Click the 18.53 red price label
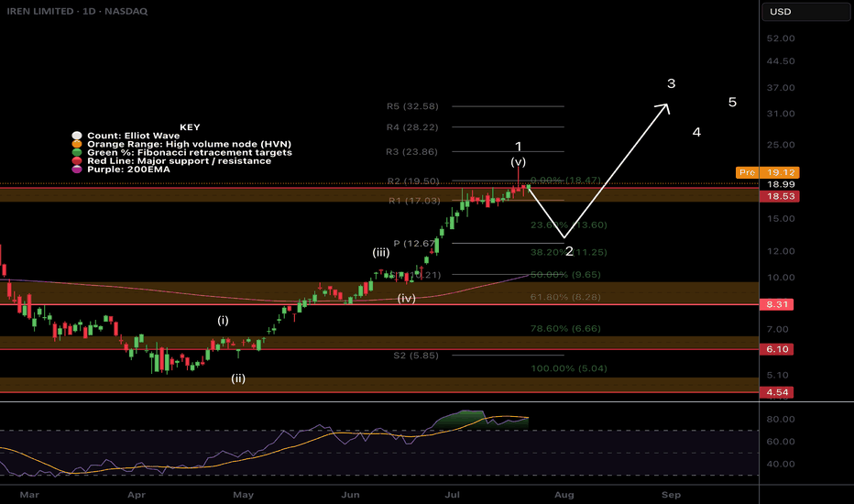The height and width of the screenshot is (504, 854). pos(780,196)
